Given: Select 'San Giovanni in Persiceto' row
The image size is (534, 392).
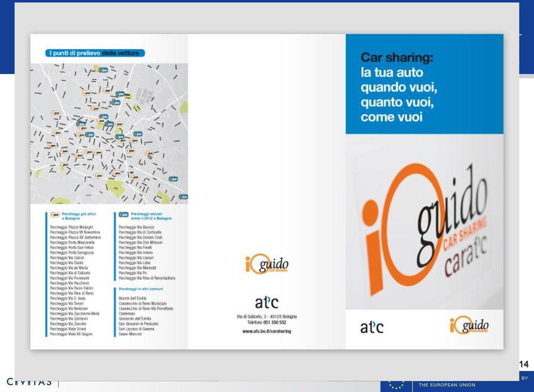Looking at the screenshot, I should pos(139,324).
